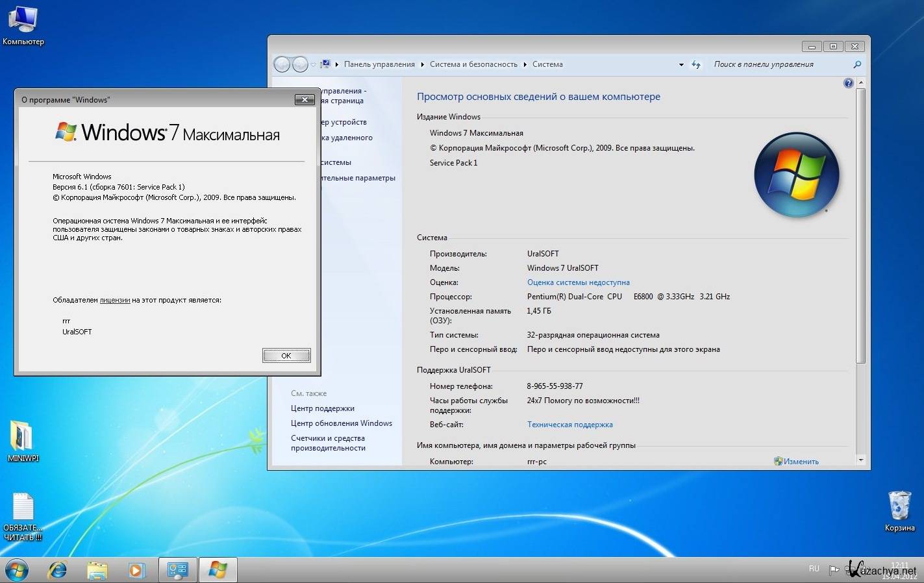Expand the arrow after Система и безопасность
Screen dimensions: 924x583
click(x=525, y=64)
